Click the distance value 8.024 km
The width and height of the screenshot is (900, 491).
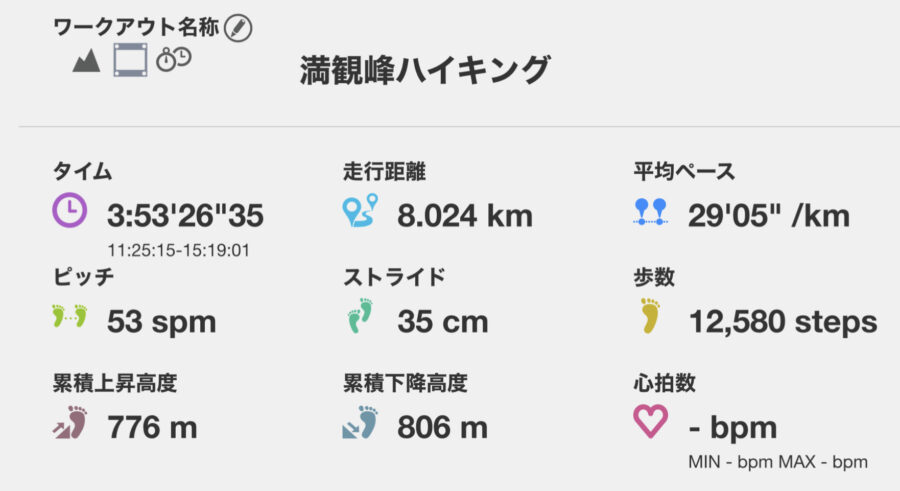pyautogui.click(x=465, y=216)
